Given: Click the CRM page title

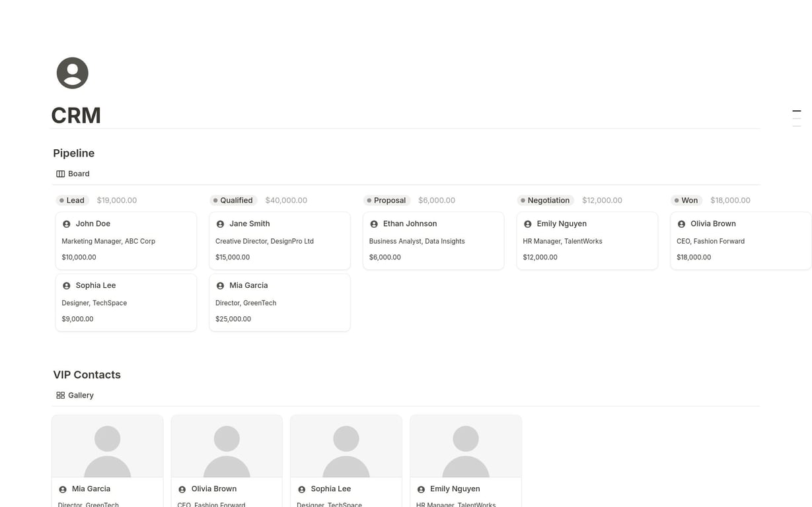Looking at the screenshot, I should tap(76, 116).
